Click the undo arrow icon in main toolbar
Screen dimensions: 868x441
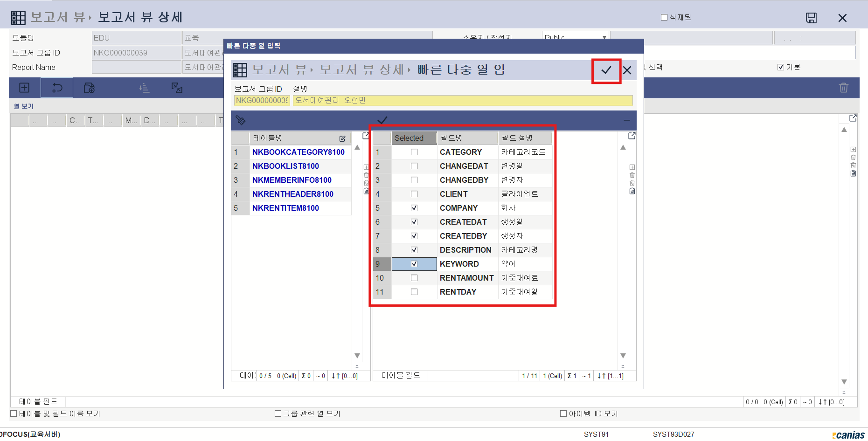(57, 88)
